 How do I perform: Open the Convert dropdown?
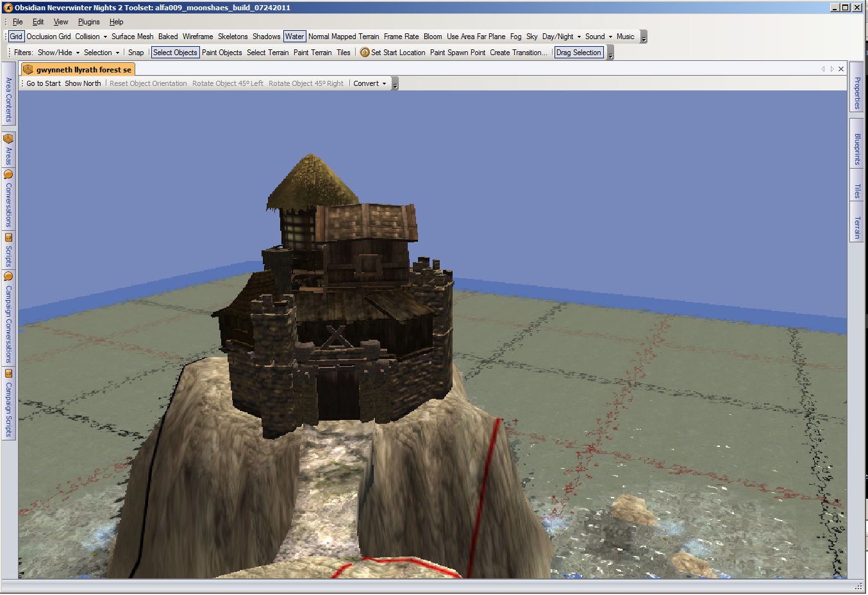pos(370,83)
